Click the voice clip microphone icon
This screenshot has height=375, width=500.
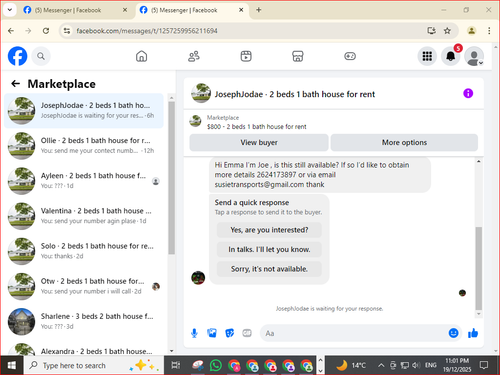pos(194,333)
